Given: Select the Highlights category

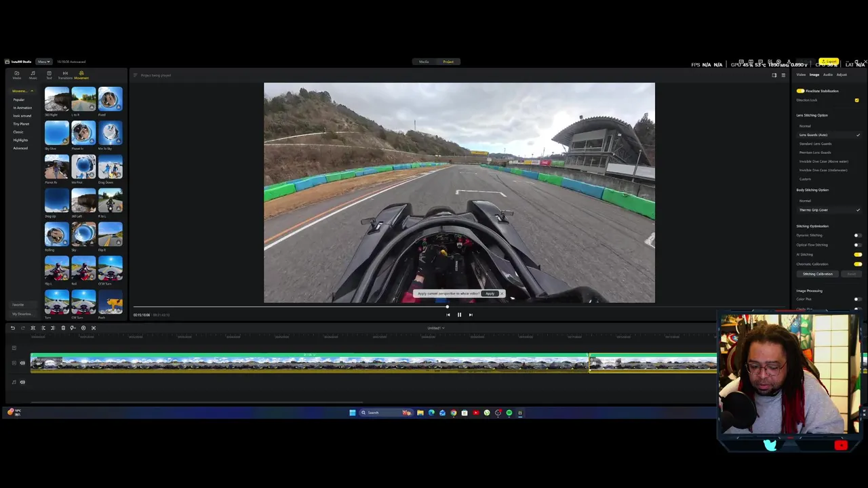Looking at the screenshot, I should click(20, 140).
